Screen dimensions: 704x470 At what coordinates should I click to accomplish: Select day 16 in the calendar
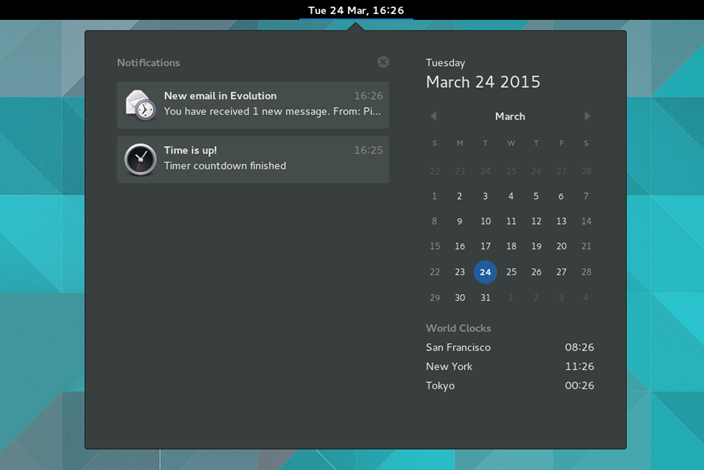460,246
